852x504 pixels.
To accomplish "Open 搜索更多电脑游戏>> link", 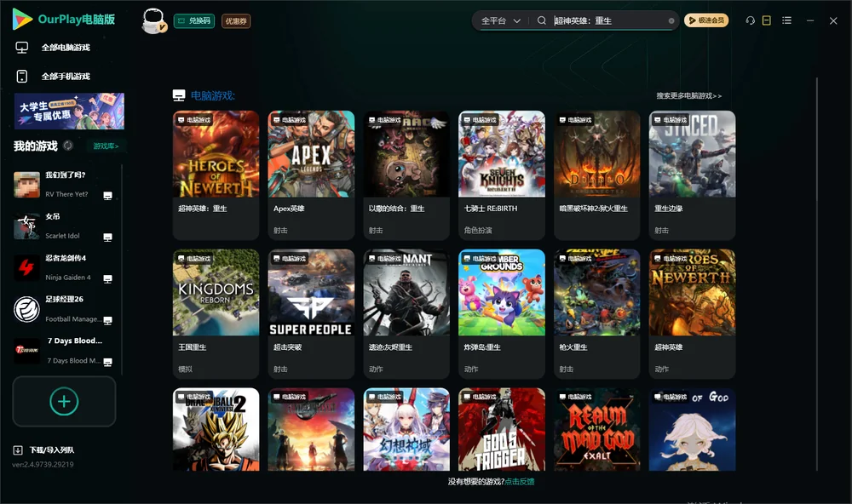I will click(688, 95).
